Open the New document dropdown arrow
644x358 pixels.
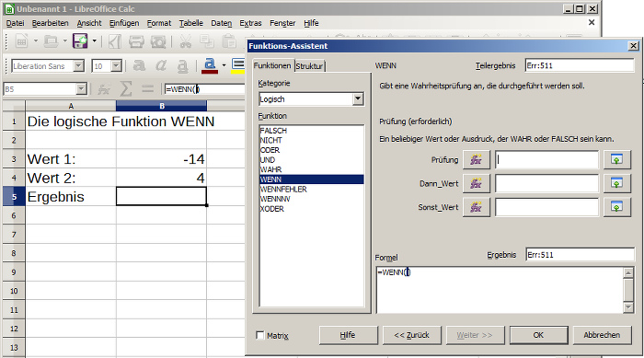point(36,41)
